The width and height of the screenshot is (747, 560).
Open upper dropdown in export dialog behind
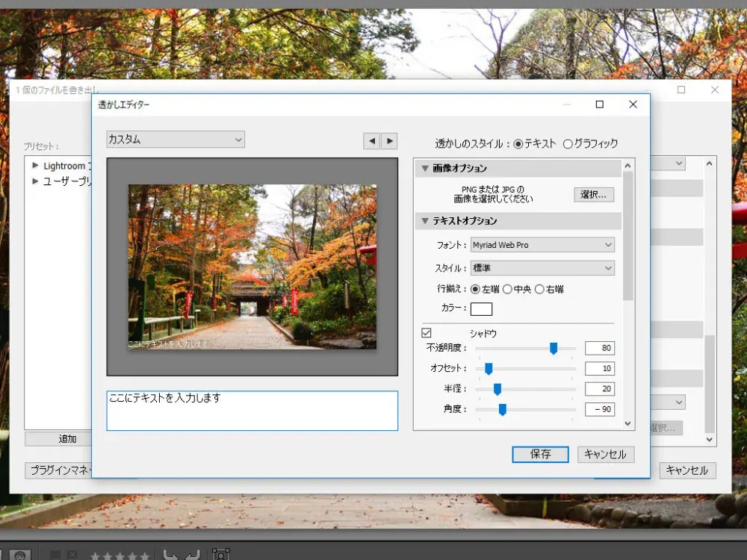point(679,164)
